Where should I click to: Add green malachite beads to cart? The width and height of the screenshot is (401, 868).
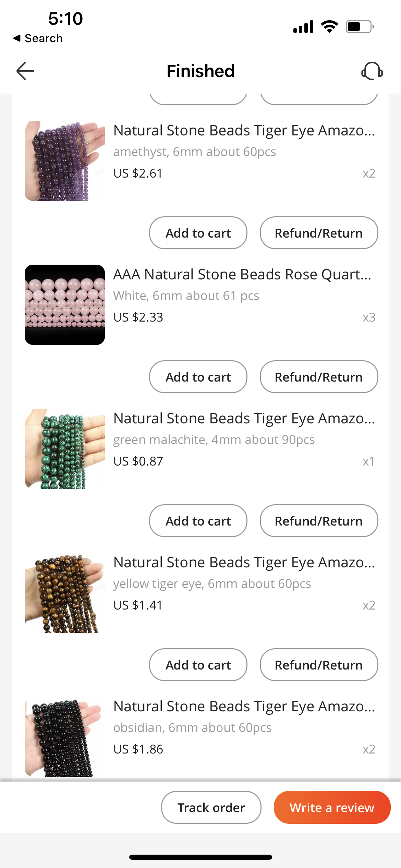(198, 521)
